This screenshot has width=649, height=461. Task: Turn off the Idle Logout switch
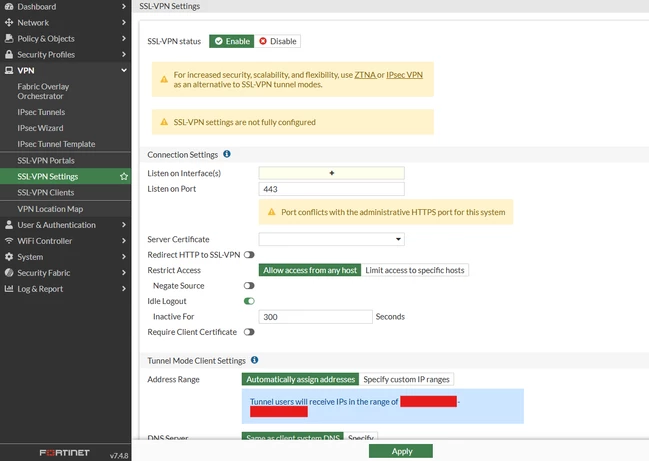(x=249, y=301)
